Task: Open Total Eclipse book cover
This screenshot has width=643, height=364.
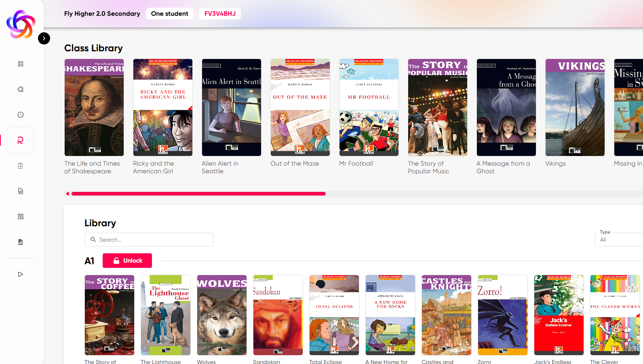Action: (x=334, y=315)
